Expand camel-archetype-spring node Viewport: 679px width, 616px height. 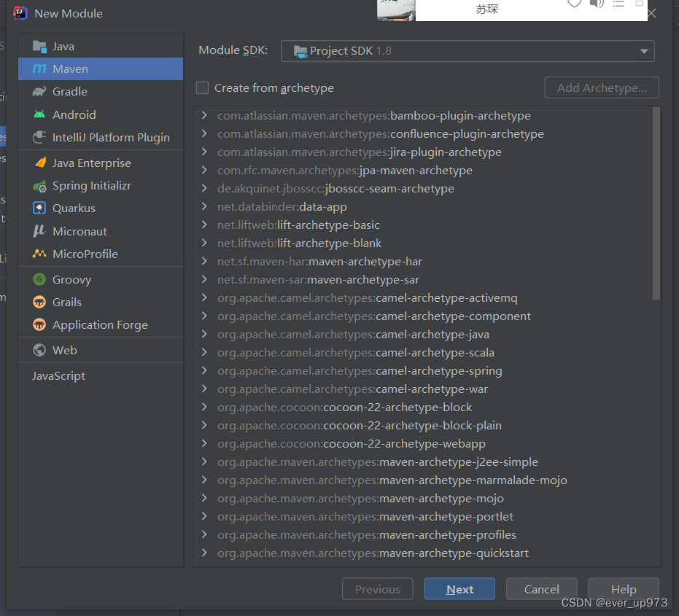click(204, 370)
